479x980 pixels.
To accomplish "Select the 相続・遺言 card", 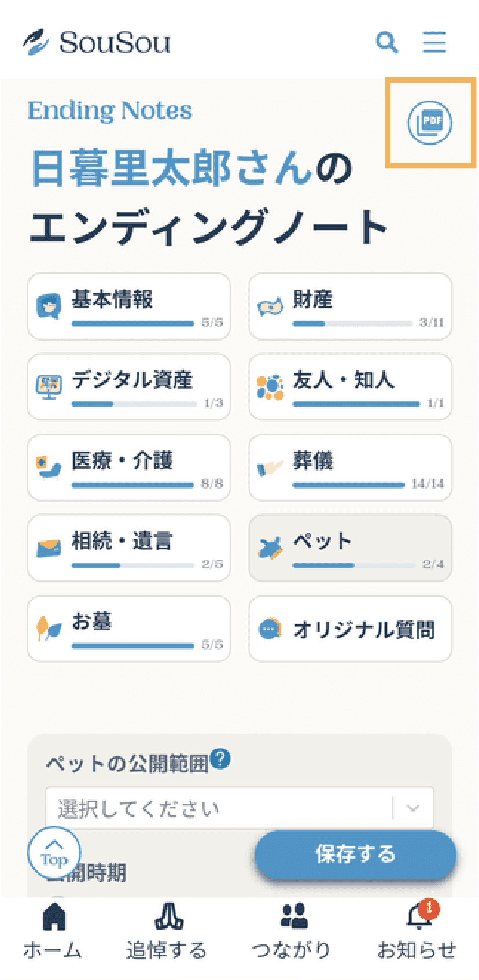I will coord(129,548).
